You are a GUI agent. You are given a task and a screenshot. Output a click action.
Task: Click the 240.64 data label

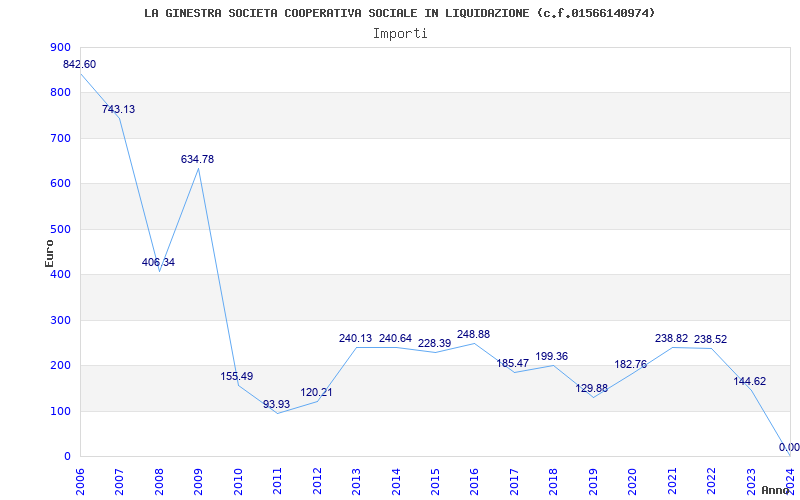395,338
